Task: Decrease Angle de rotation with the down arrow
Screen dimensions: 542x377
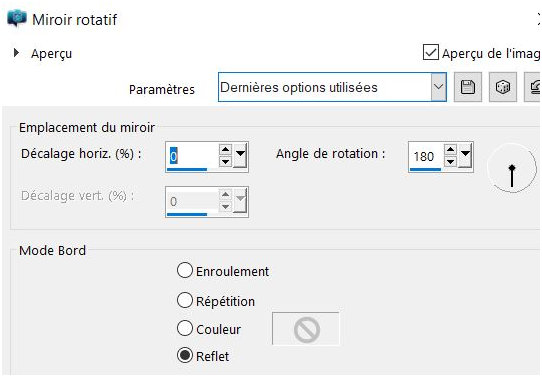Action: click(450, 161)
